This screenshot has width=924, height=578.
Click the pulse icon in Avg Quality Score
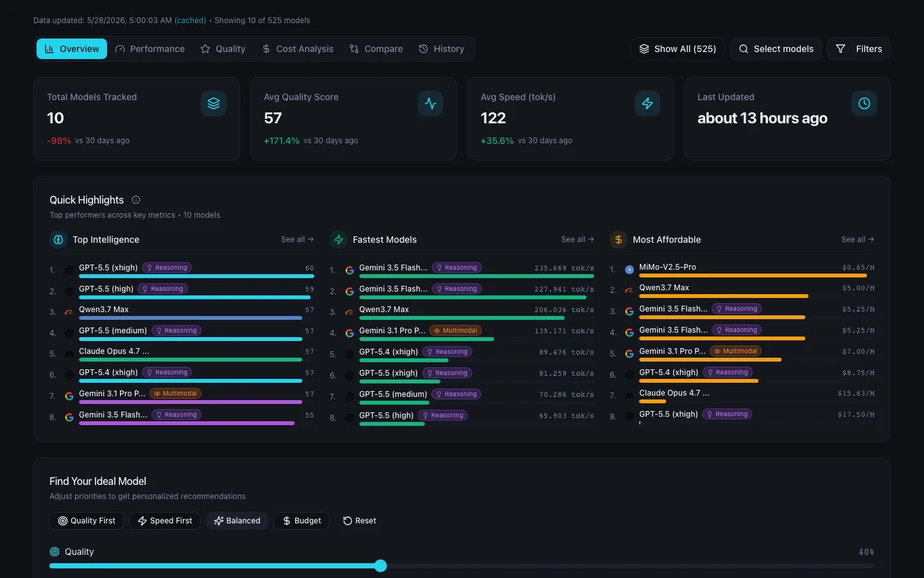coord(431,103)
